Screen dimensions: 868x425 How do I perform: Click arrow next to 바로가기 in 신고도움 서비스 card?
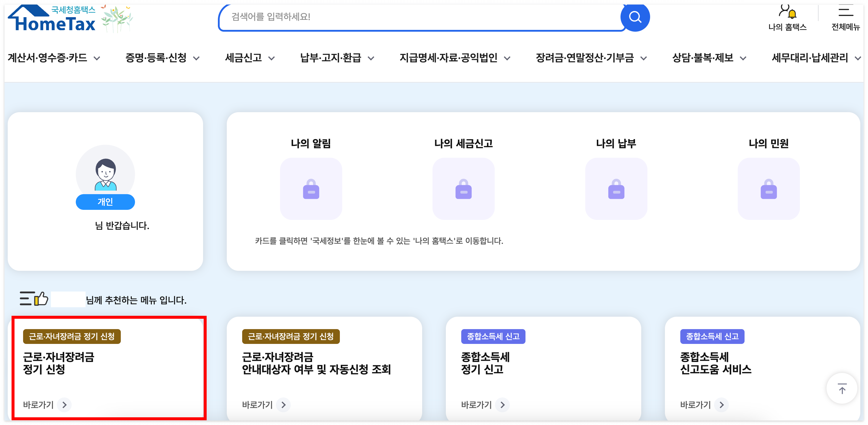coord(721,405)
